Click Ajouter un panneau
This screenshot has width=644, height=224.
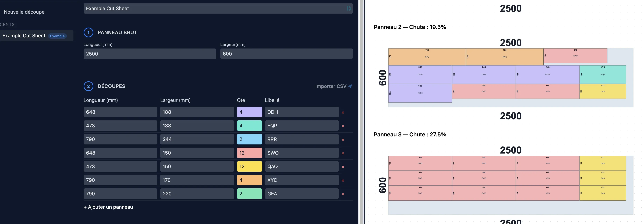point(108,207)
